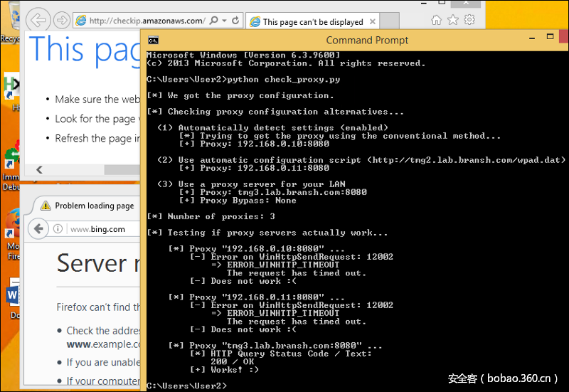Click Internet Explorer forward arrow button
Viewport: 569px width, 392px height.
coord(62,21)
